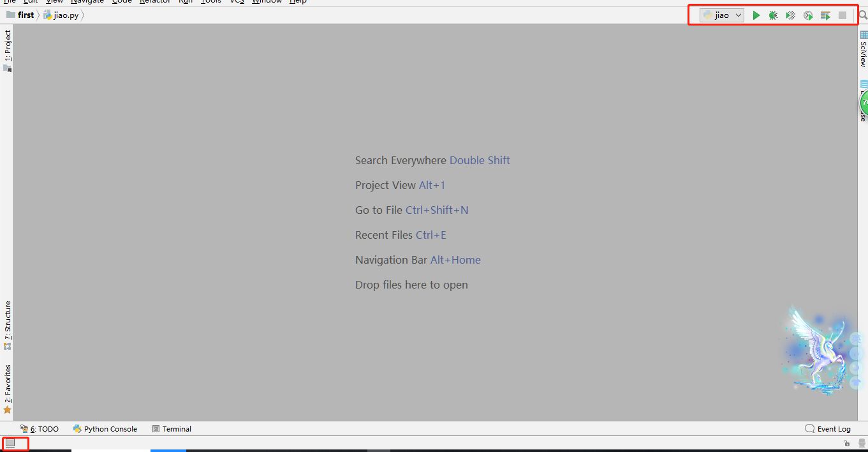Open the jiao run configuration dropdown
The height and width of the screenshot is (452, 868).
(x=722, y=15)
